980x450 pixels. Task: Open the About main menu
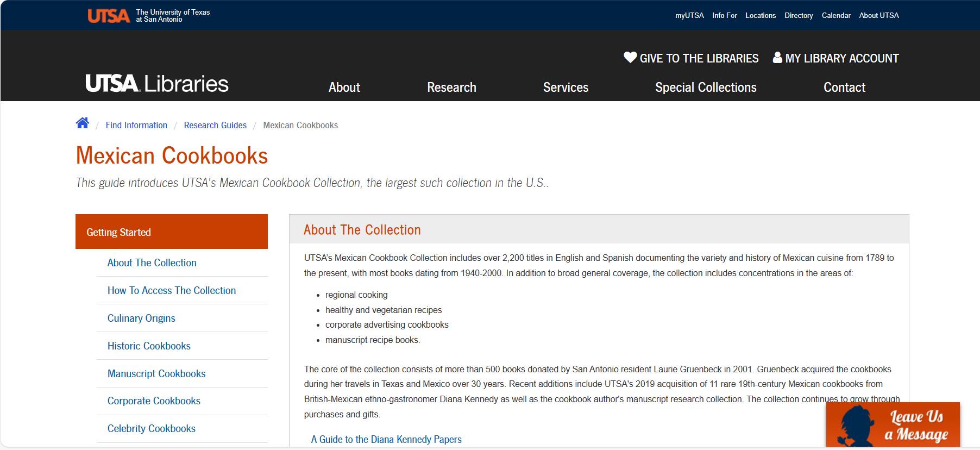[344, 87]
